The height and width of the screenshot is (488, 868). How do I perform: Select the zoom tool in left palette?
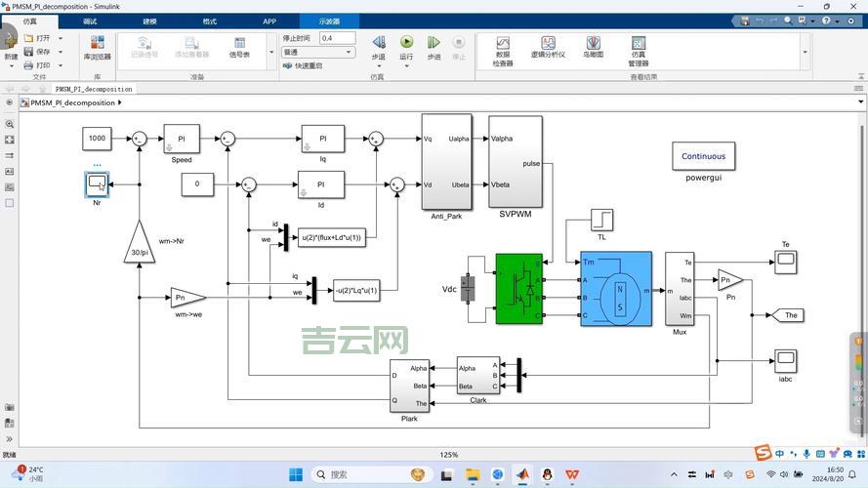point(10,124)
